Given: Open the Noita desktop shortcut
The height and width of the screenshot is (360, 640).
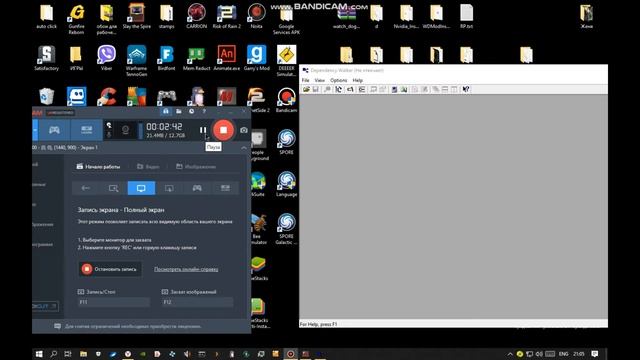Looking at the screenshot, I should coord(256,16).
